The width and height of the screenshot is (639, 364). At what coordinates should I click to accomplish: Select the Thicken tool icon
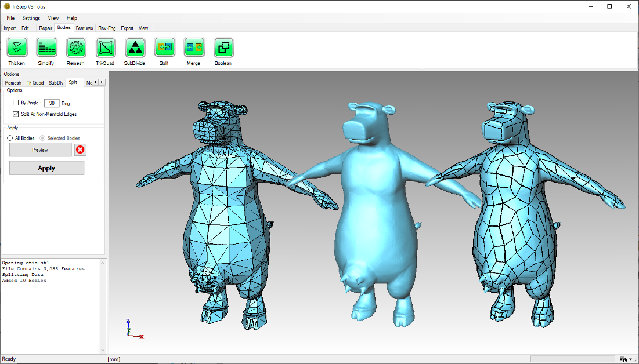coord(17,48)
